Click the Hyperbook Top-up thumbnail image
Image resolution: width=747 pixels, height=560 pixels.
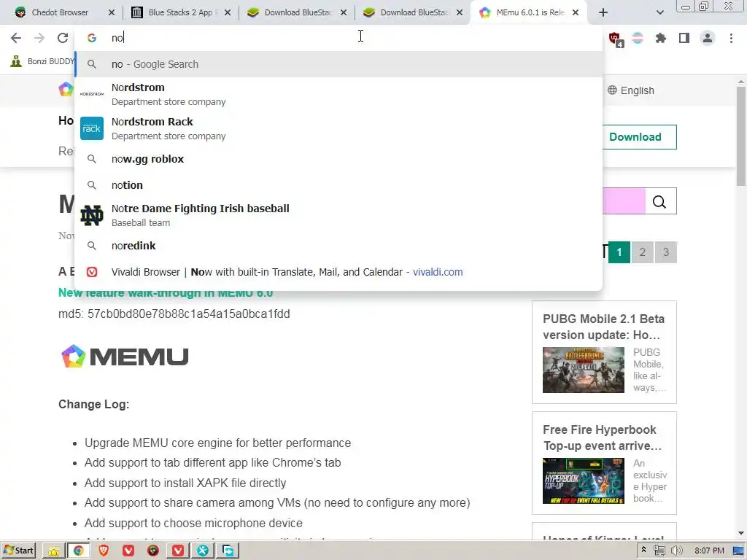pyautogui.click(x=583, y=481)
